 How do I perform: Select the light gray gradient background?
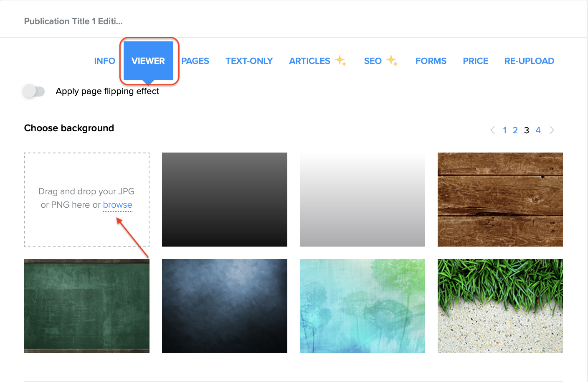[x=362, y=199]
